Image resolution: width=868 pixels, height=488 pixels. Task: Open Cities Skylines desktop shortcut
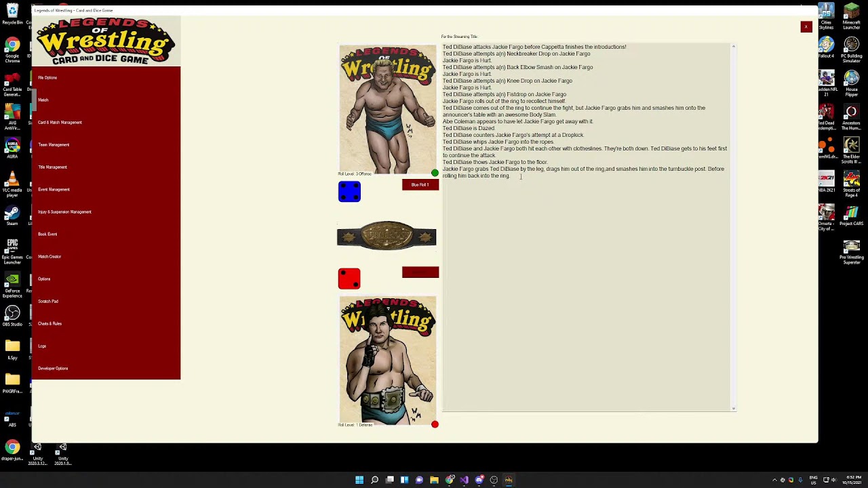pos(827,16)
